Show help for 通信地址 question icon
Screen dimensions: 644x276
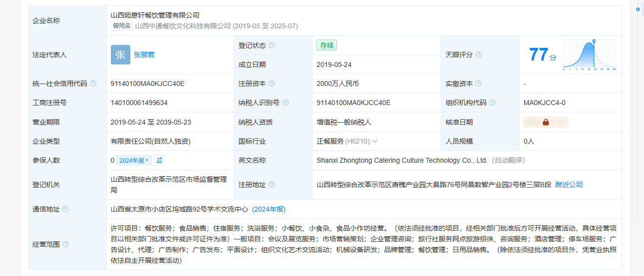pyautogui.click(x=65, y=209)
